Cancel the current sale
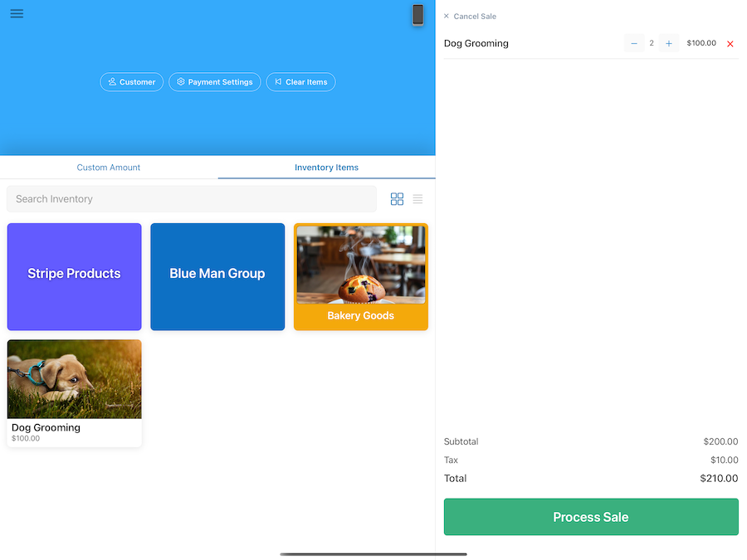 coord(470,17)
